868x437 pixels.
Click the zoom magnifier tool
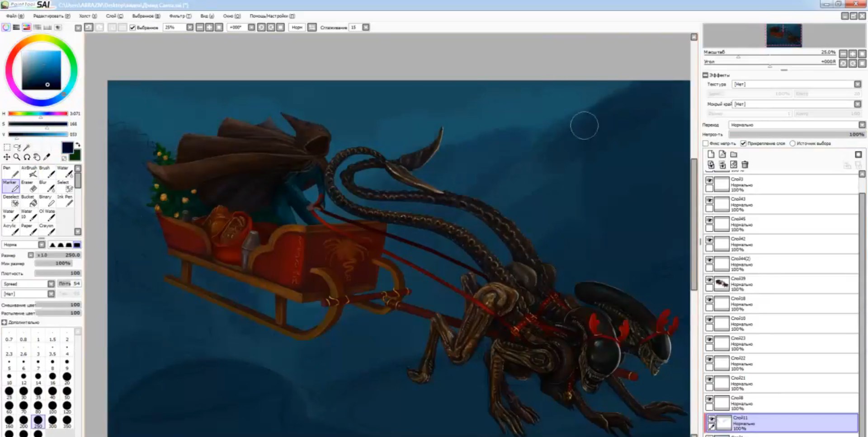pos(17,157)
